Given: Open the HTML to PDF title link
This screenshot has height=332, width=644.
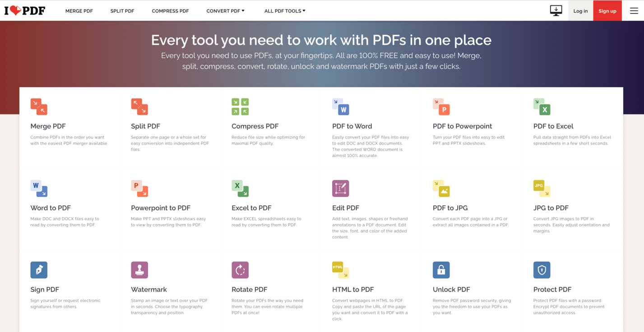Looking at the screenshot, I should click(x=353, y=290).
